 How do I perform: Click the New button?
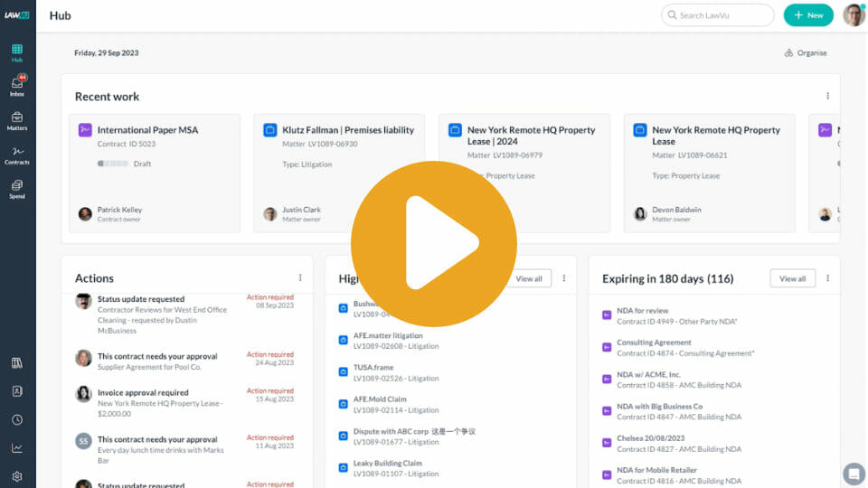[x=808, y=15]
